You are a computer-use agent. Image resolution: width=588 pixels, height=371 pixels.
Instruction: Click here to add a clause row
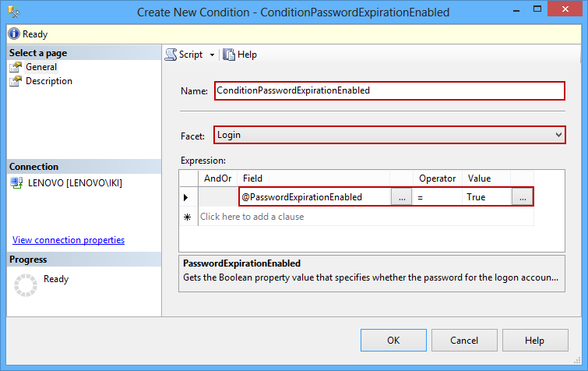[252, 217]
